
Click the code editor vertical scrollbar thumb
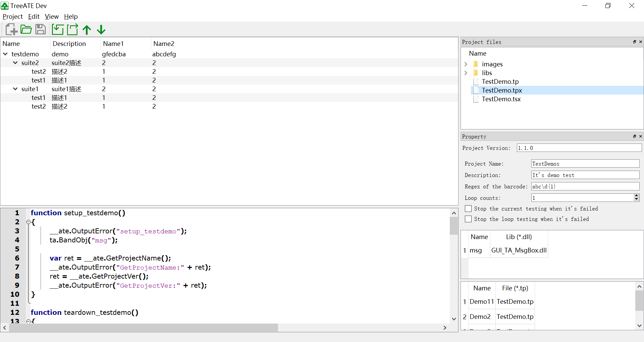[x=454, y=226]
